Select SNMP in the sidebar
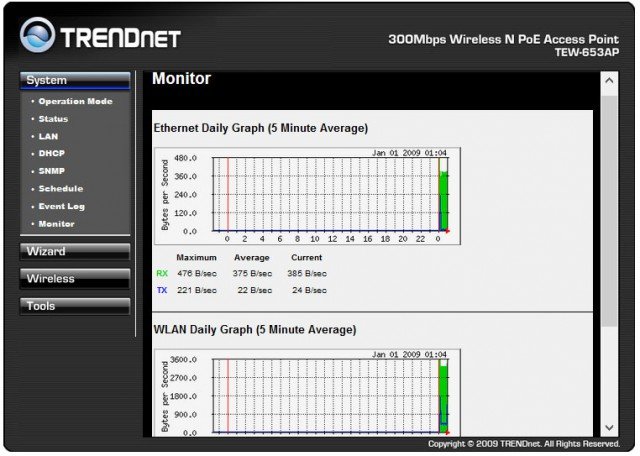This screenshot has width=640, height=456. [52, 171]
